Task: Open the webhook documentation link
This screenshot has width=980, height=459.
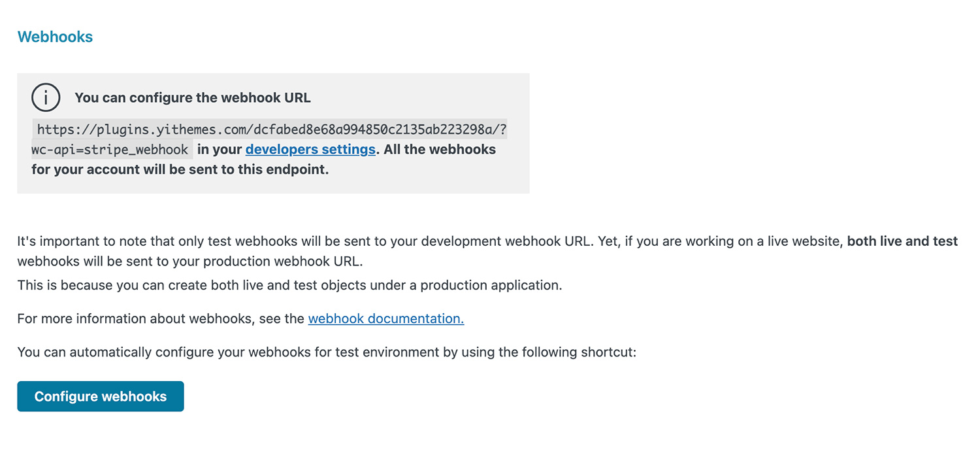Action: 385,318
